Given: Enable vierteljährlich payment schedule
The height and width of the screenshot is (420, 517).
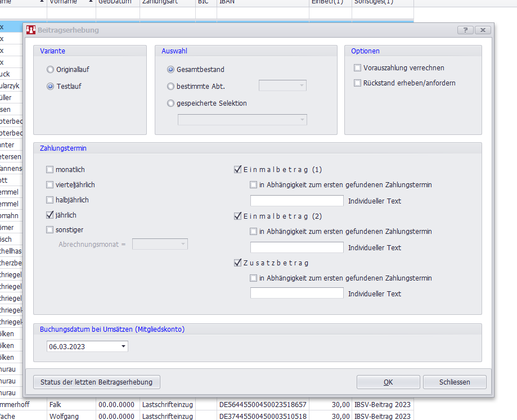Looking at the screenshot, I should pyautogui.click(x=50, y=185).
